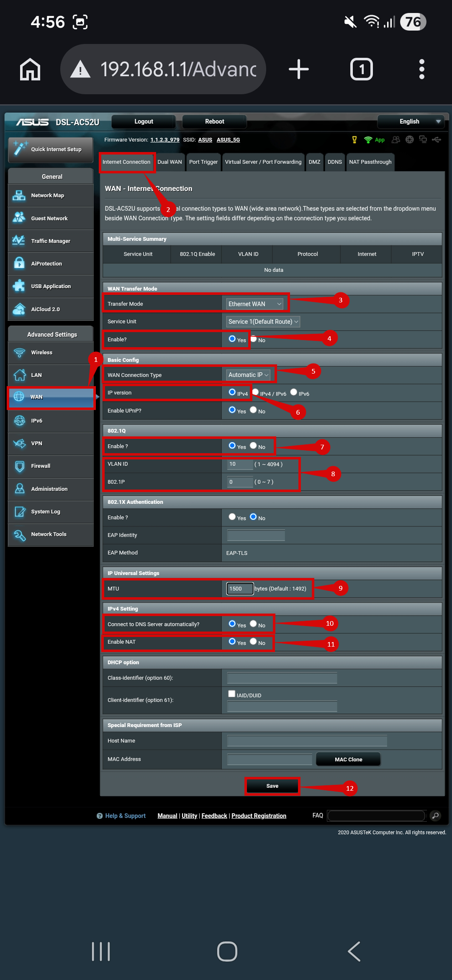Switch to the Dual WAN tab
The width and height of the screenshot is (452, 980).
[169, 162]
